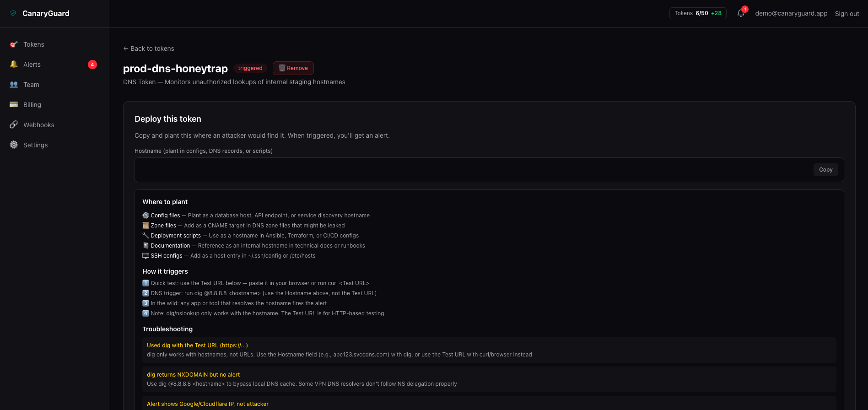Click 'Config files' text label

pos(165,216)
